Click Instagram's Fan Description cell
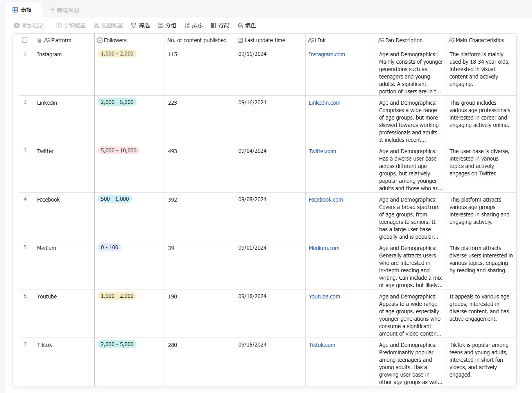Screen dimensions: 532x393 [x=411, y=71]
